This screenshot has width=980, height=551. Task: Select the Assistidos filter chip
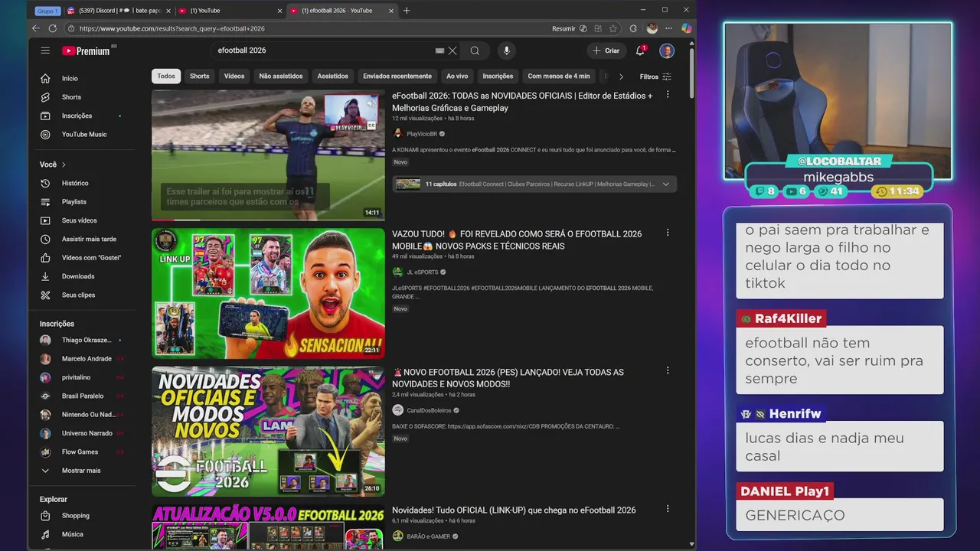[333, 77]
